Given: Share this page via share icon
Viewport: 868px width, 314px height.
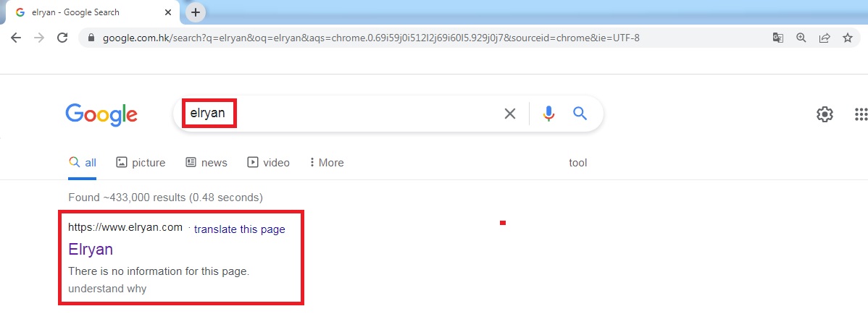Looking at the screenshot, I should click(824, 38).
